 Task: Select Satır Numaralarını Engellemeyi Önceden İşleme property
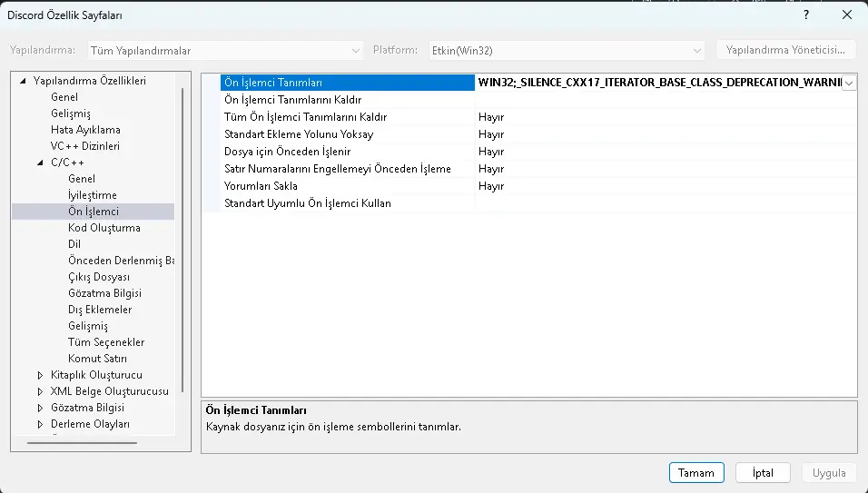pos(348,169)
